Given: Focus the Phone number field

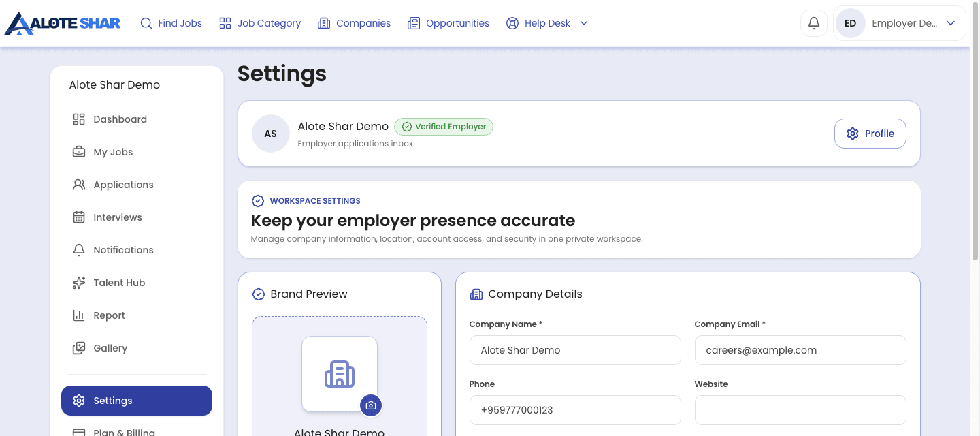Looking at the screenshot, I should 575,410.
